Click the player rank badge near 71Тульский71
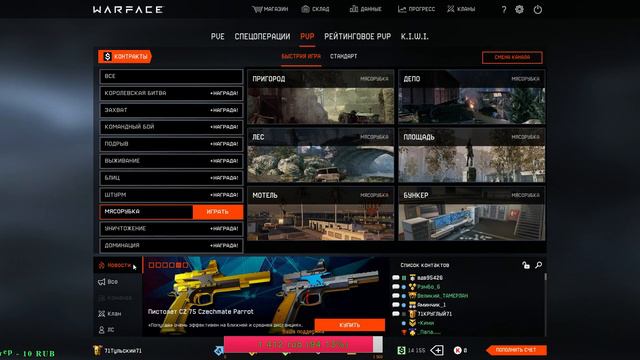 pyautogui.click(x=97, y=350)
